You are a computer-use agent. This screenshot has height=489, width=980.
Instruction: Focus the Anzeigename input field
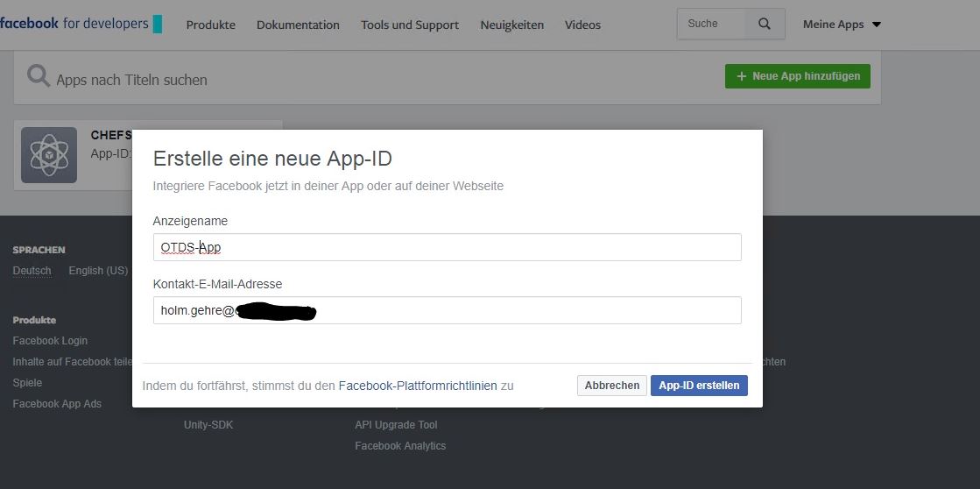447,247
